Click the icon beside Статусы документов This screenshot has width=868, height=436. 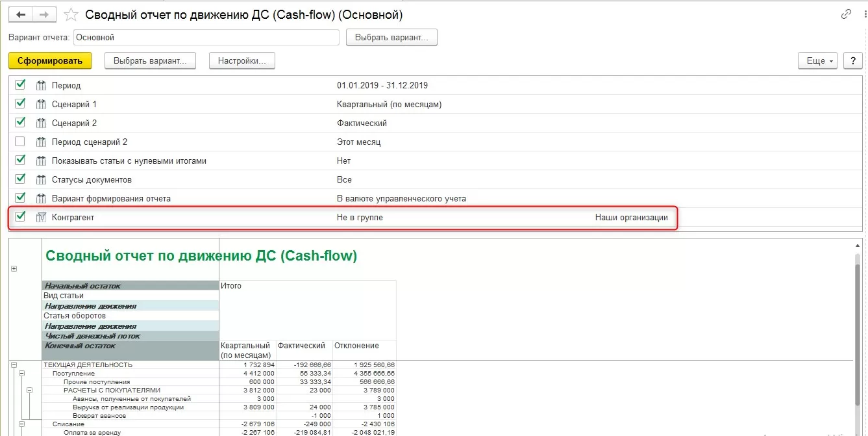coord(42,179)
